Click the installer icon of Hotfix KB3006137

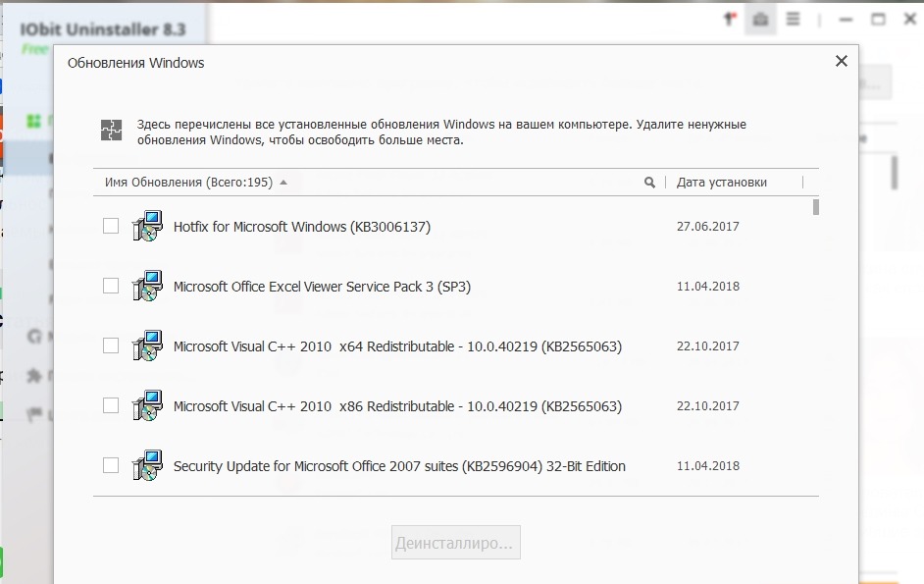pyautogui.click(x=147, y=226)
